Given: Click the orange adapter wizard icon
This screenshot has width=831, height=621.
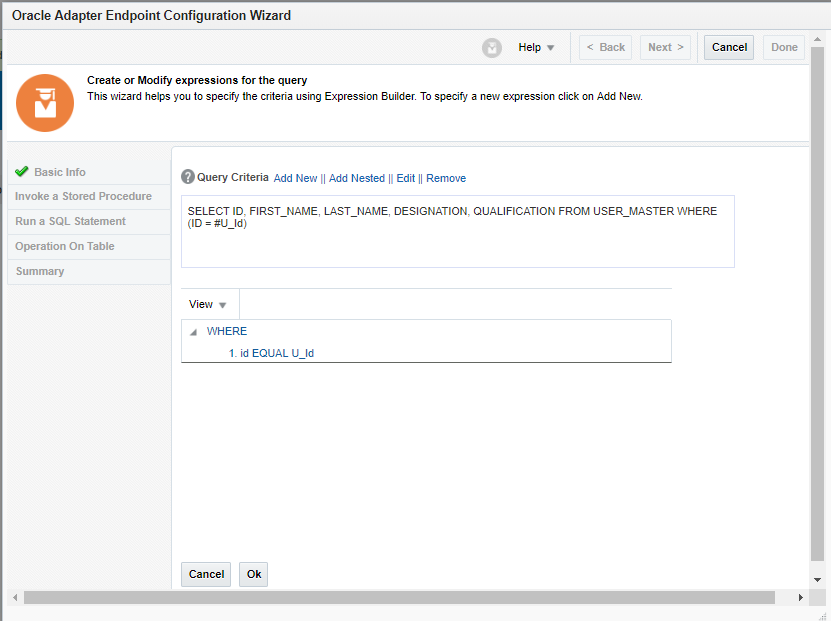Looking at the screenshot, I should (x=44, y=102).
